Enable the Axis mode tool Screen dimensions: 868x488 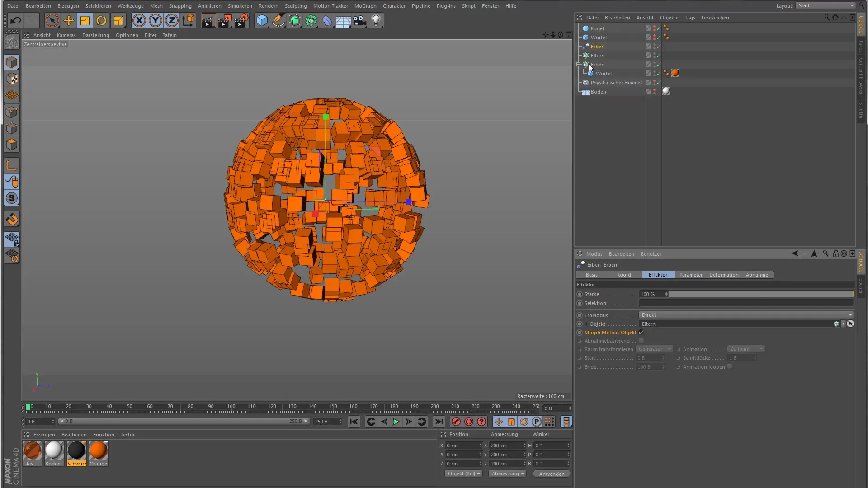(12, 165)
